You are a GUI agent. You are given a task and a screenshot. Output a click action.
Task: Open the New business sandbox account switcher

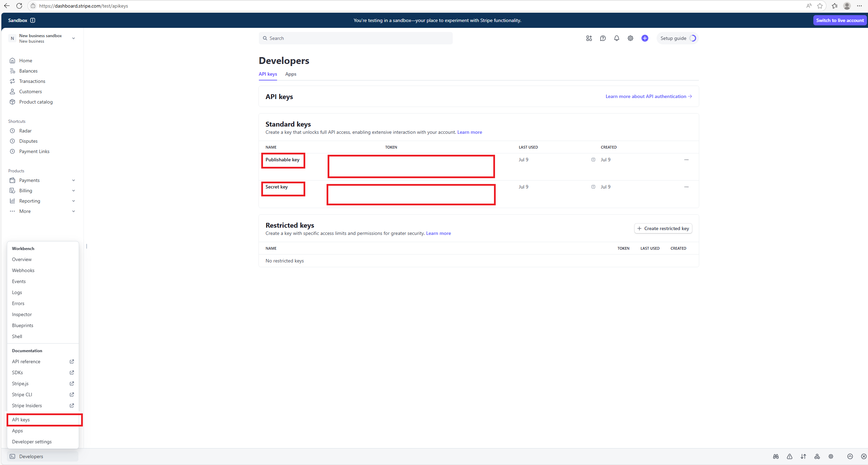[42, 38]
